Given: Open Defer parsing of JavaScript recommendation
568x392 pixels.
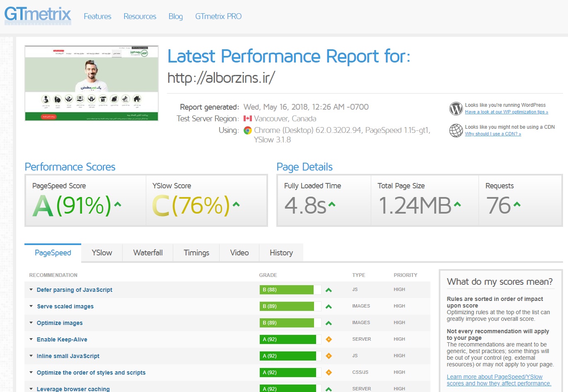Looking at the screenshot, I should [x=75, y=290].
